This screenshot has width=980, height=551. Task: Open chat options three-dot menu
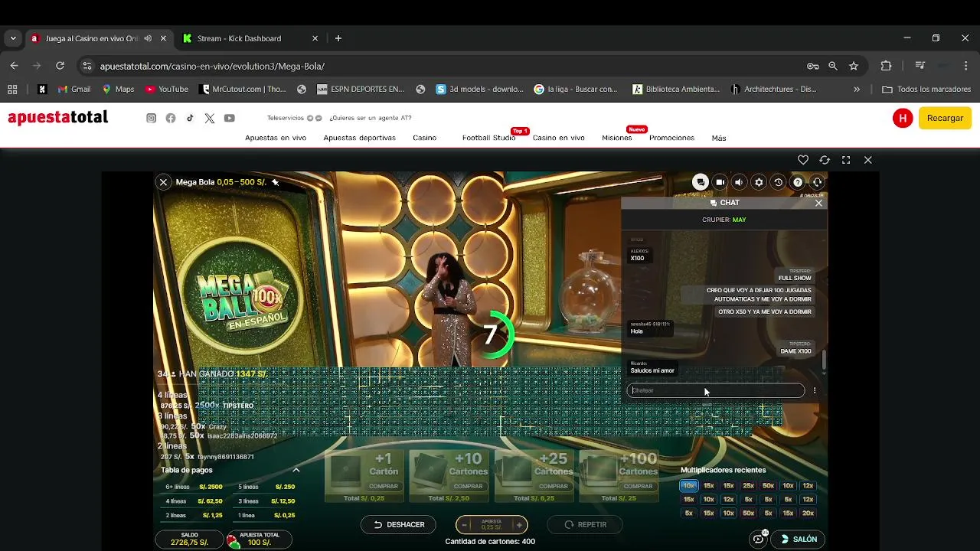(815, 390)
